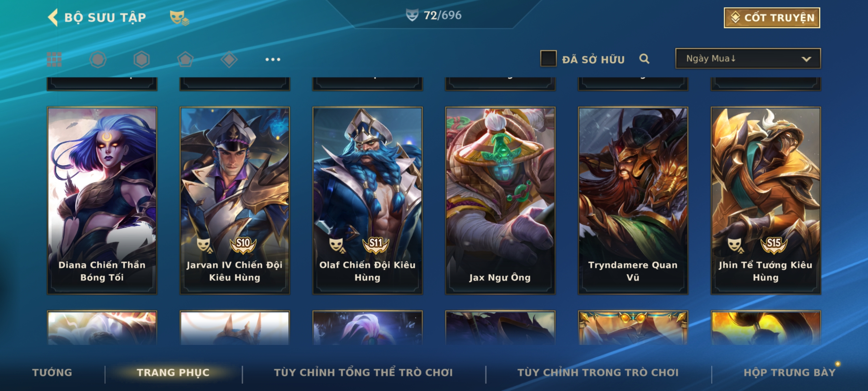Open the three-dots more filters menu
The height and width of the screenshot is (391, 868).
tap(273, 59)
